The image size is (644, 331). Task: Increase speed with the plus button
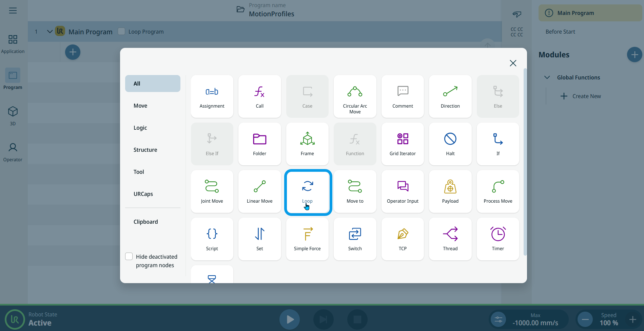point(632,319)
